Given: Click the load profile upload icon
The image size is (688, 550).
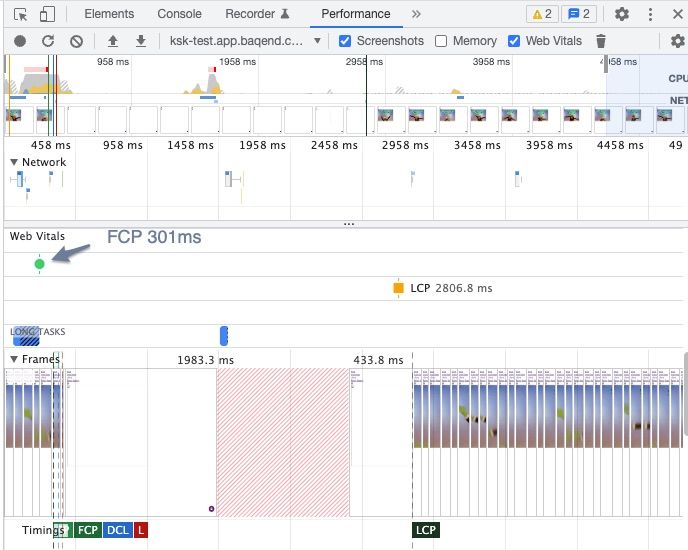Looking at the screenshot, I should point(113,41).
